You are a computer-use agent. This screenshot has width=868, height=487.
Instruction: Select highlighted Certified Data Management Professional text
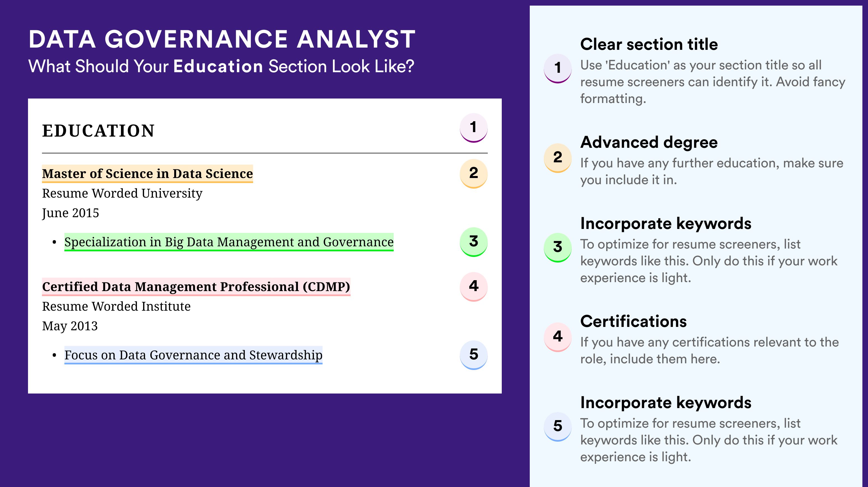(196, 287)
